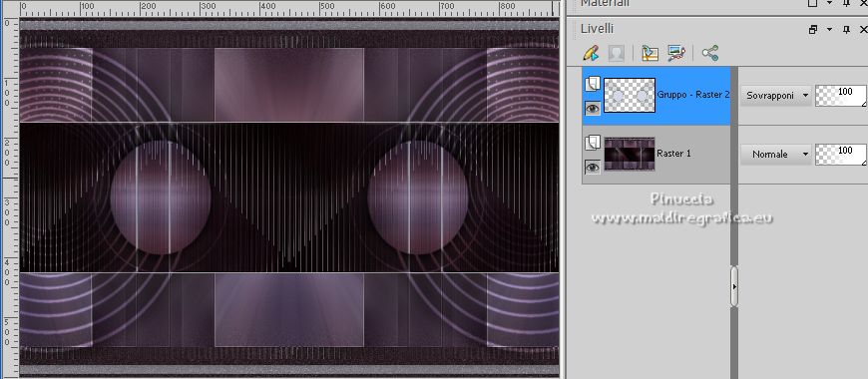The height and width of the screenshot is (379, 868).
Task: Click the pin icon of Livelli panel
Action: tap(846, 29)
